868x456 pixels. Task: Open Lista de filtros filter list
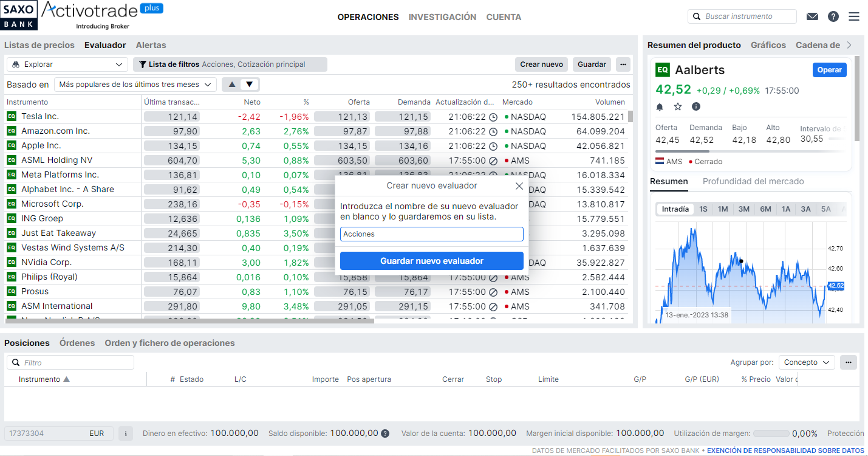point(230,64)
